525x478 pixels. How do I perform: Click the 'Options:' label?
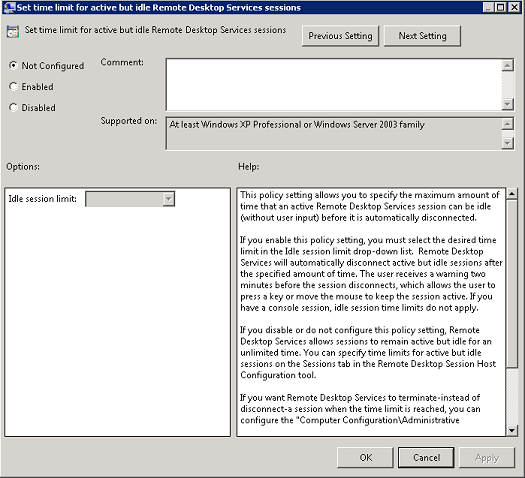(x=23, y=166)
